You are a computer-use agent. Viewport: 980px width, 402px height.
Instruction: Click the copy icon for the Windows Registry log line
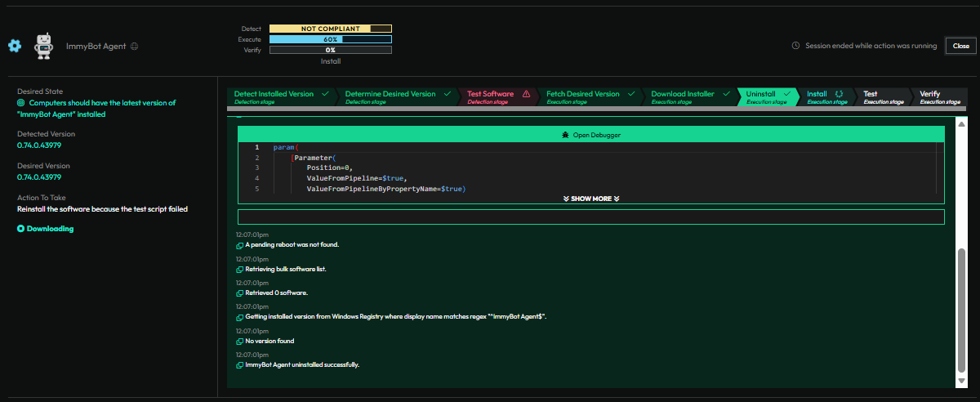click(x=239, y=317)
